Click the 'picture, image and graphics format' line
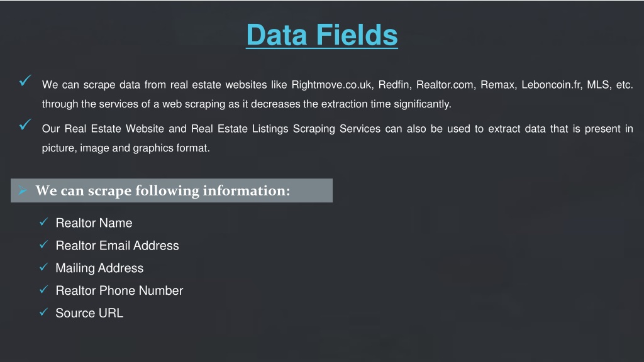Image resolution: width=644 pixels, height=362 pixels. point(126,148)
